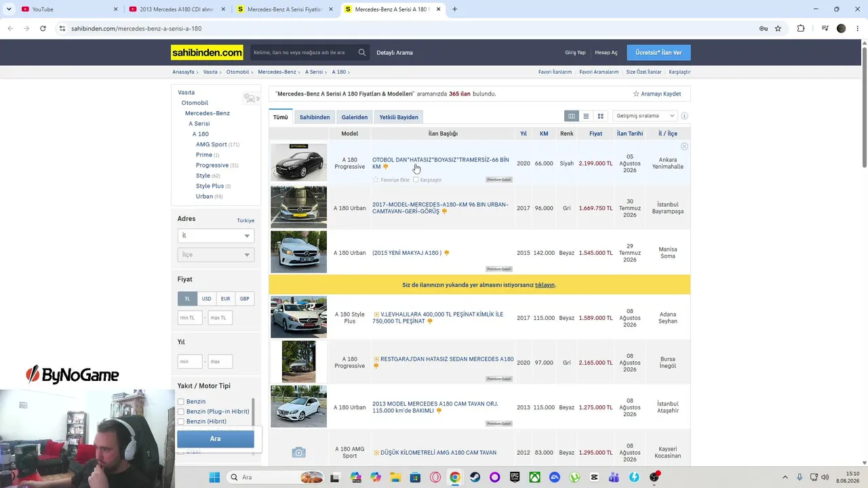Check the Benzin fuel type checkbox
Viewport: 868px width, 488px height.
click(181, 402)
